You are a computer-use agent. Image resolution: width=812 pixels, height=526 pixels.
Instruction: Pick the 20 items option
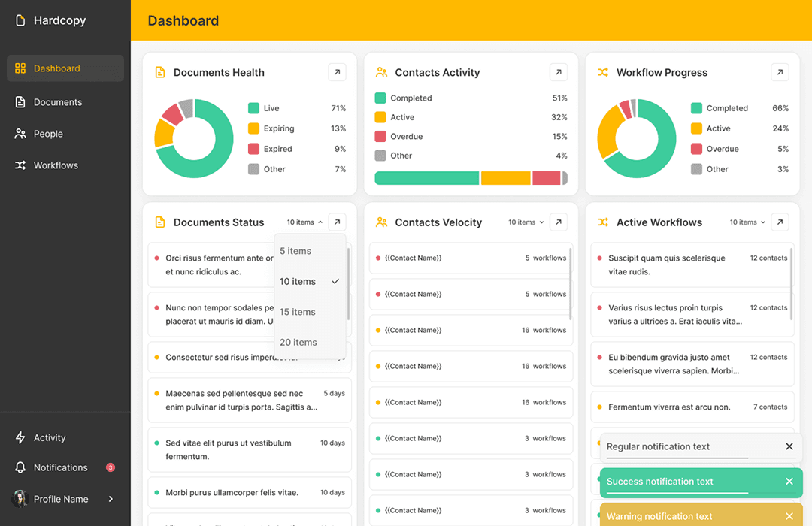tap(298, 342)
